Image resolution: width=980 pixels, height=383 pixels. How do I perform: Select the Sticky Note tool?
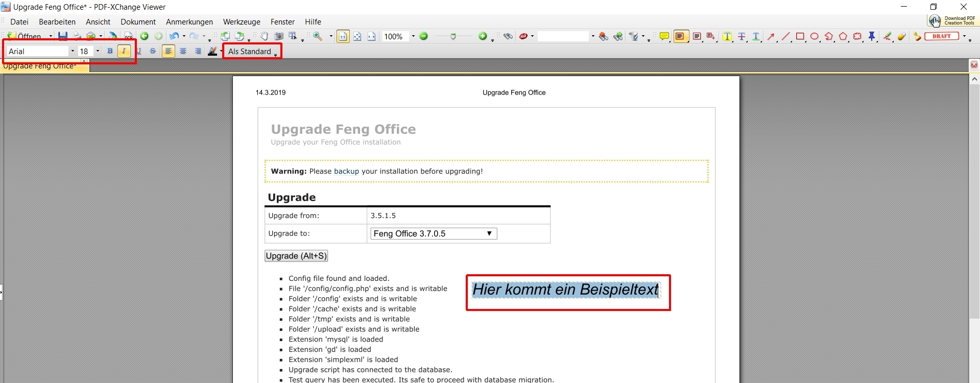(664, 36)
